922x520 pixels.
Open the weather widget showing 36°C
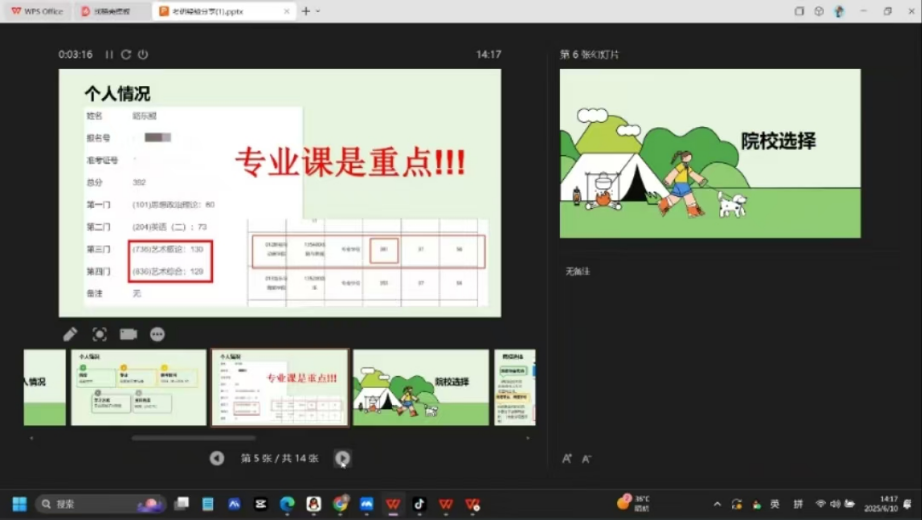pyautogui.click(x=634, y=504)
